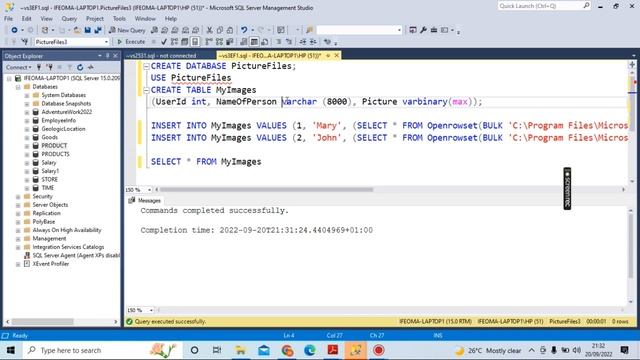The height and width of the screenshot is (360, 640).
Task: Select the EmployeeInfo database
Action: [58, 121]
